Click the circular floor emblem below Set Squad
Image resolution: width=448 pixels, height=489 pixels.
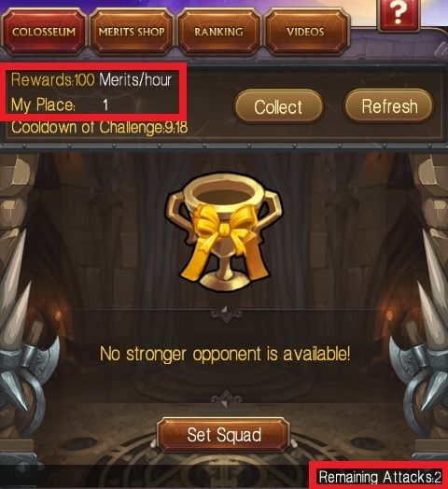tap(224, 468)
